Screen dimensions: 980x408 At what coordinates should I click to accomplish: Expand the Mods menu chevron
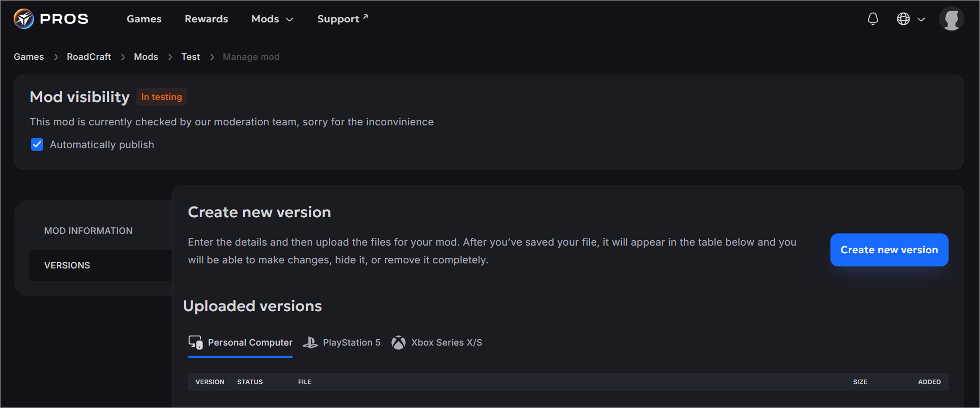289,20
